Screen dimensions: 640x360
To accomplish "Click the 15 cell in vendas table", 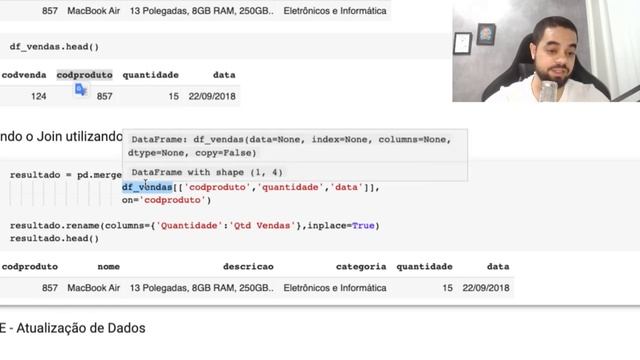I will coord(173,96).
